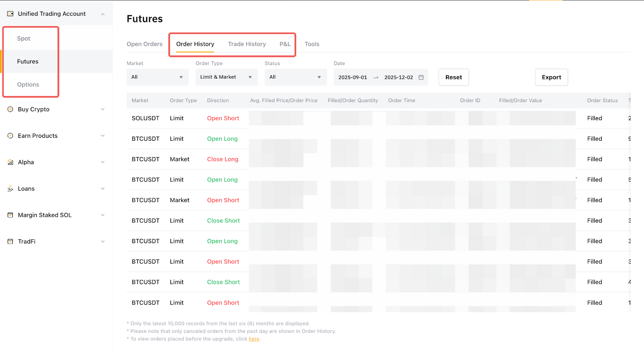
Task: Collapse the Unified Trading Account section
Action: (x=103, y=14)
